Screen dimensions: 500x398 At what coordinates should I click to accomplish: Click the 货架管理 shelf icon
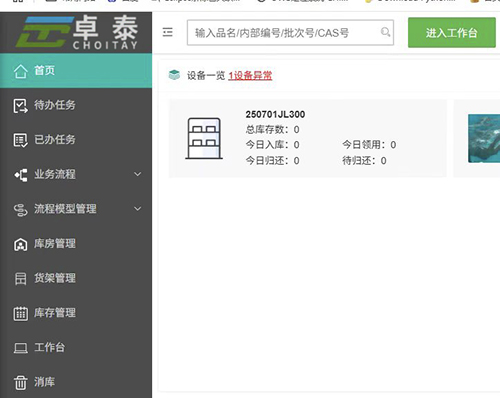(20, 279)
